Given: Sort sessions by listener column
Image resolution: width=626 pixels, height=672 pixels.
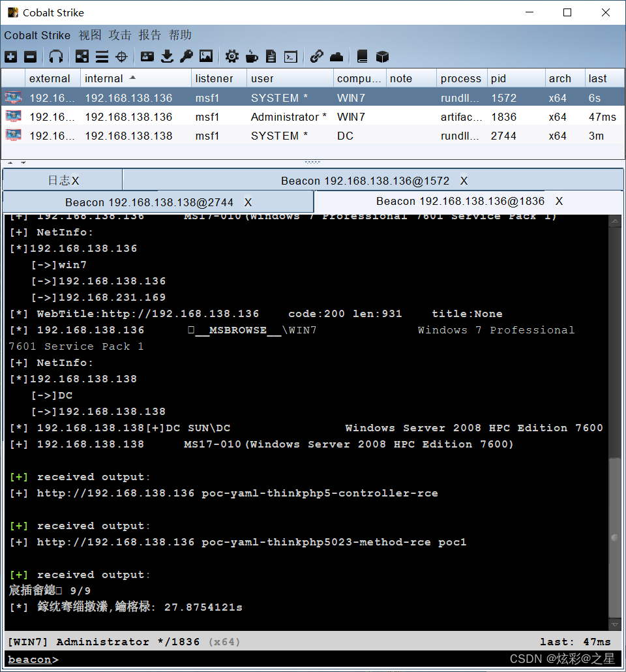Looking at the screenshot, I should (x=219, y=78).
